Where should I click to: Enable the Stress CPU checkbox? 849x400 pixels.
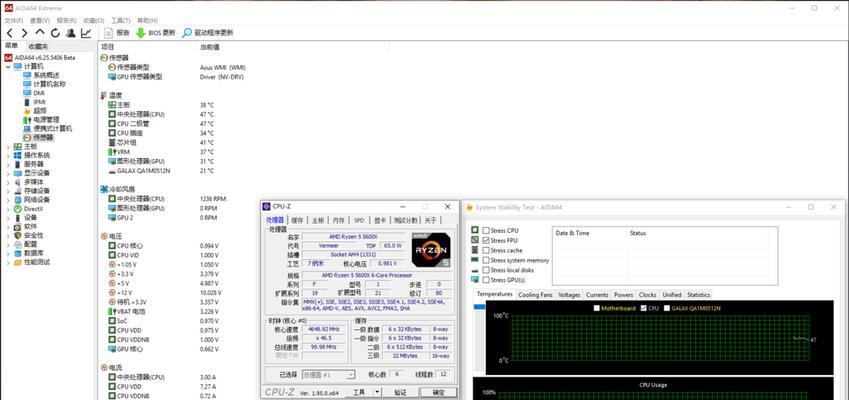click(486, 231)
